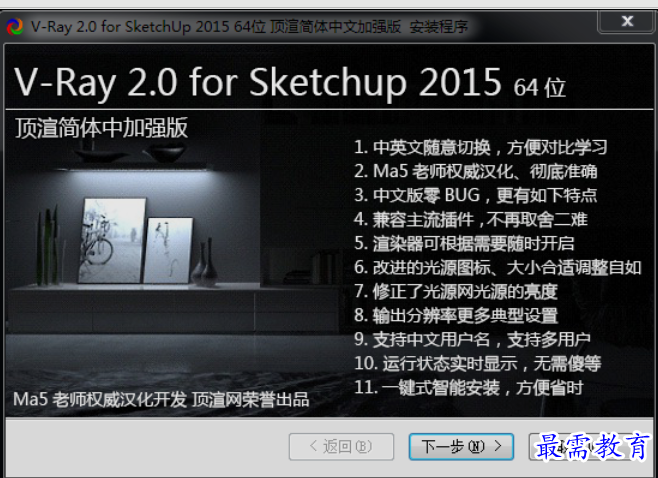This screenshot has height=478, width=658.
Task: Click feature line 2. Ma5 老师权威汉化
Action: [x=475, y=171]
